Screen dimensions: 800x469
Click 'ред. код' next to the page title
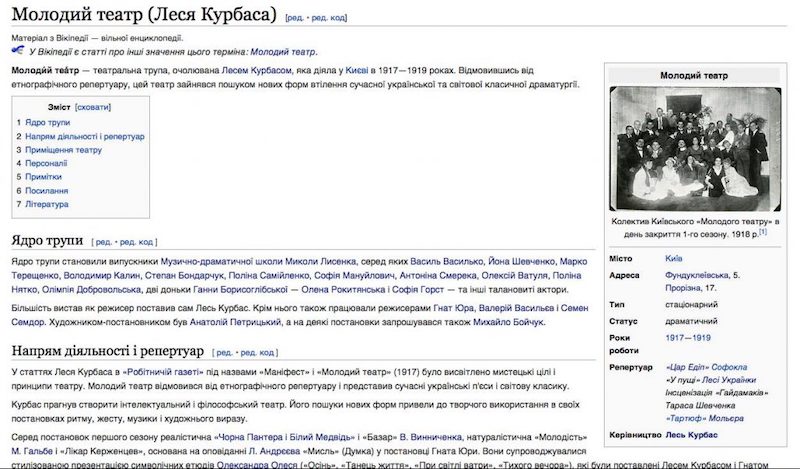[x=328, y=18]
